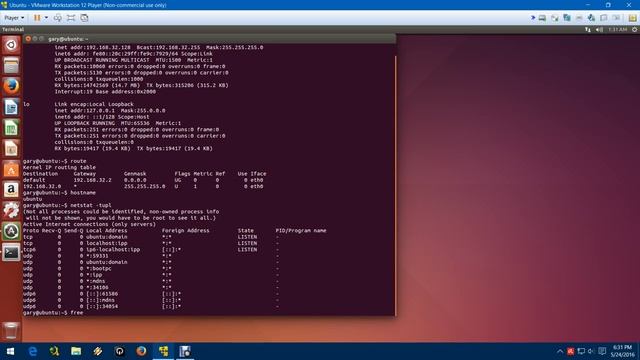
Task: Open Windows clock and date flyout
Action: tap(622, 351)
